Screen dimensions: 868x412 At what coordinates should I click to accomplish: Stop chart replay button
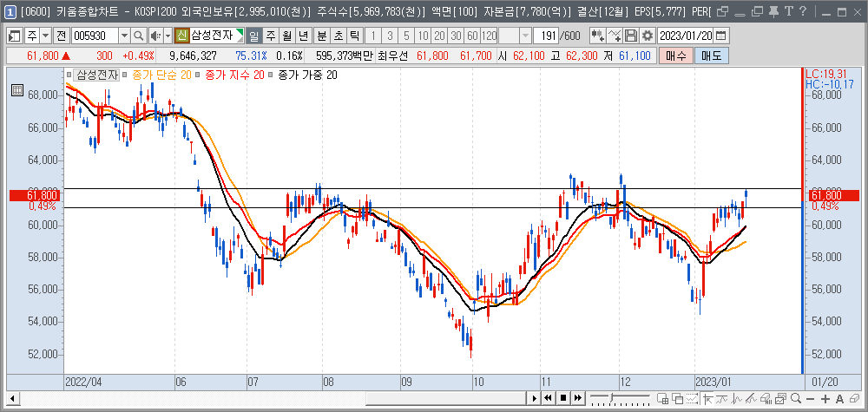click(x=563, y=398)
